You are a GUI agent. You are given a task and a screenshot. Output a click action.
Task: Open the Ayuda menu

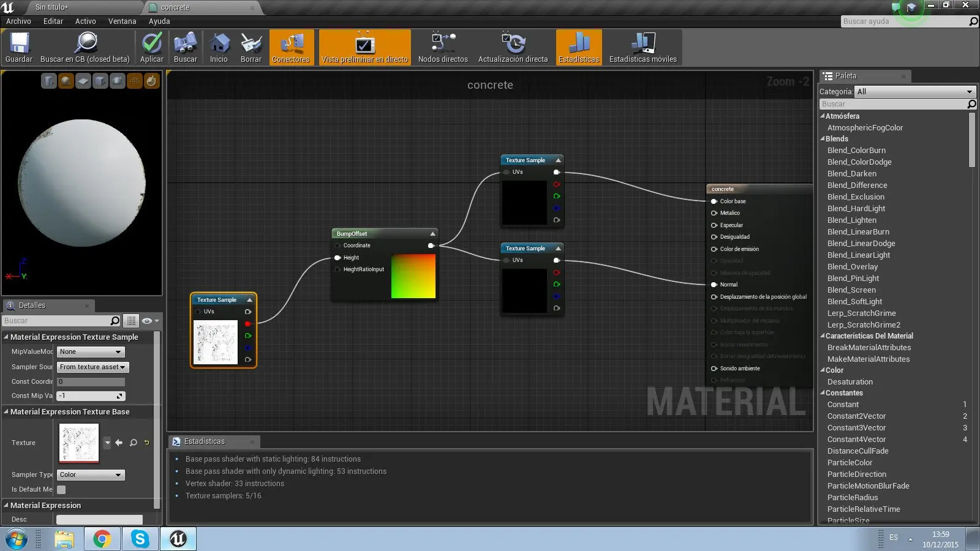[159, 21]
